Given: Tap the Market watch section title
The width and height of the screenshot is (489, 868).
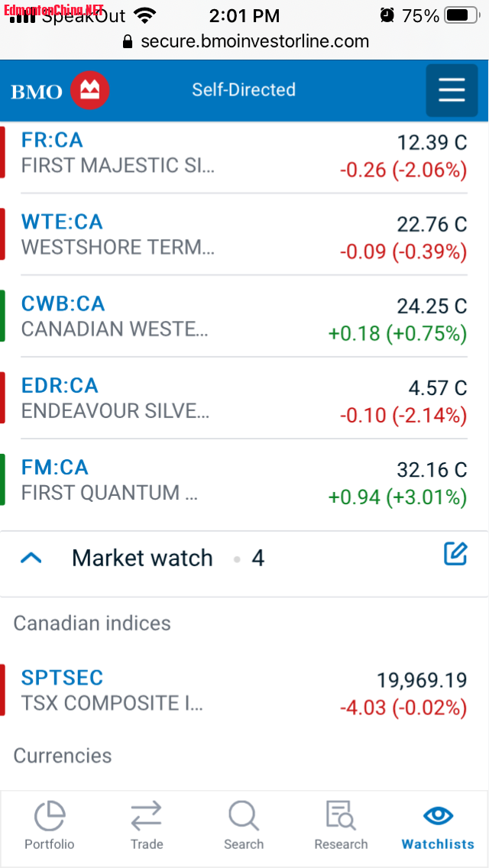Looking at the screenshot, I should point(142,558).
